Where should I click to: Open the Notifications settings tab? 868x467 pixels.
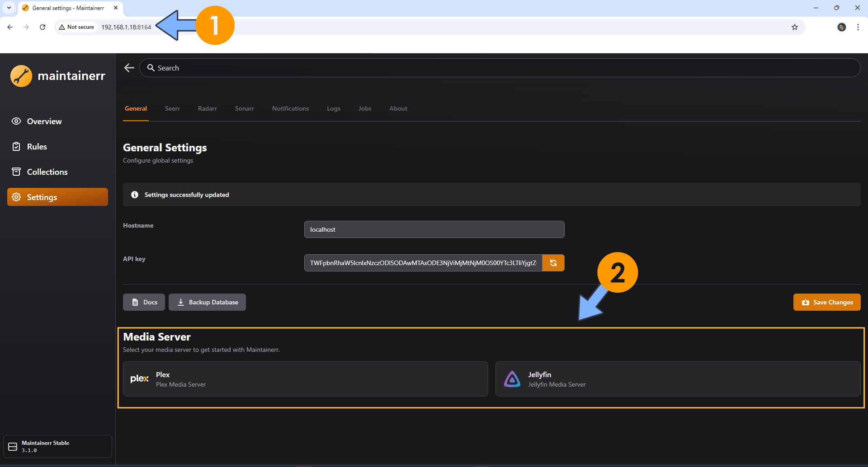290,109
